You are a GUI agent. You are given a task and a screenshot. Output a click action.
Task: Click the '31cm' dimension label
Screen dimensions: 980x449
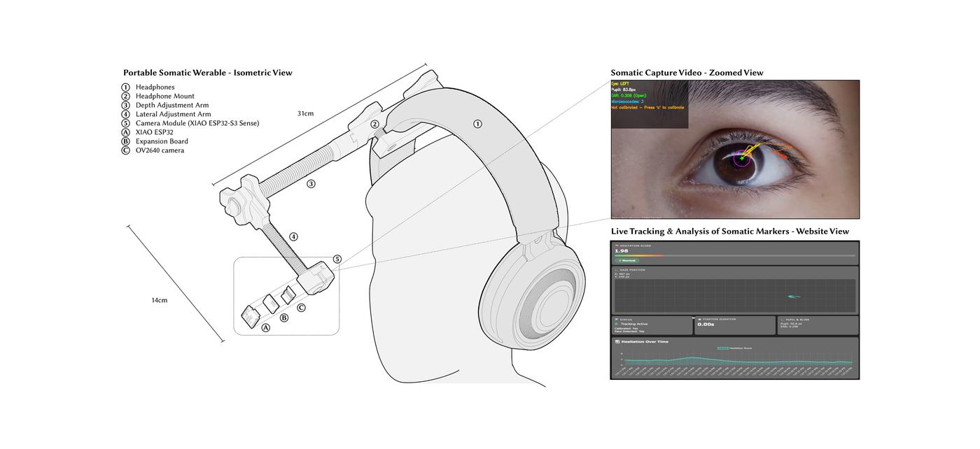(x=305, y=113)
